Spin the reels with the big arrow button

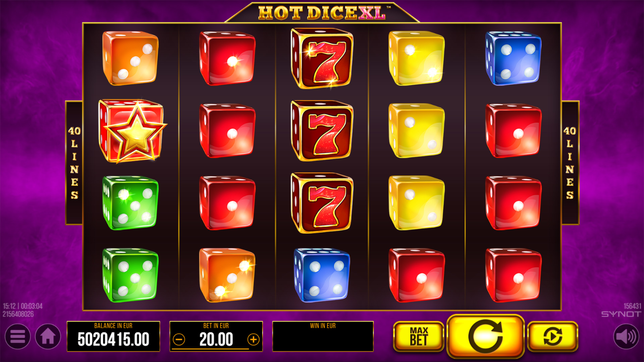485,336
